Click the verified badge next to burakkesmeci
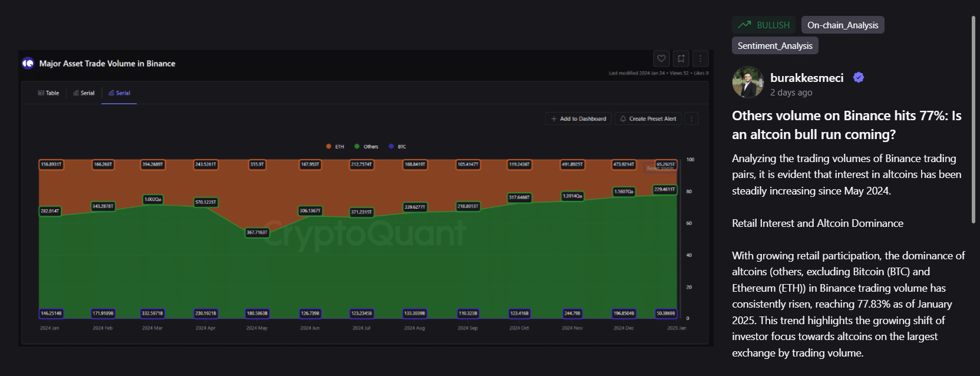This screenshot has height=376, width=980. tap(859, 77)
